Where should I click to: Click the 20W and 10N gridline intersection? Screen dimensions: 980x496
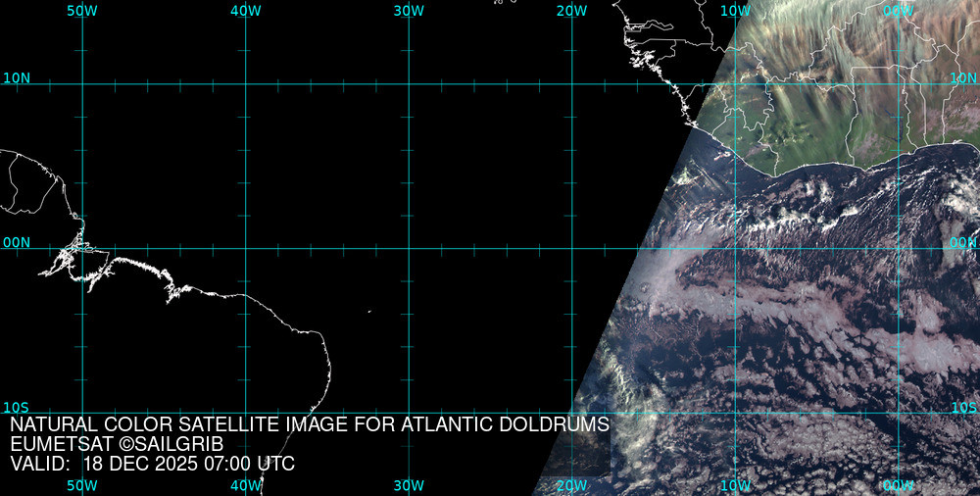coord(571,83)
